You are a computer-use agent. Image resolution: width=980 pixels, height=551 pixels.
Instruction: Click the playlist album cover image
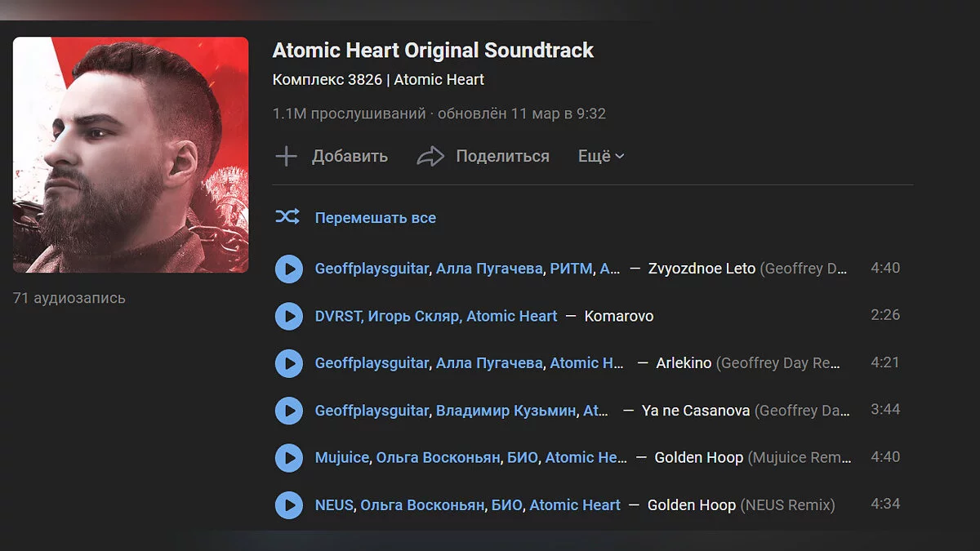[x=131, y=154]
